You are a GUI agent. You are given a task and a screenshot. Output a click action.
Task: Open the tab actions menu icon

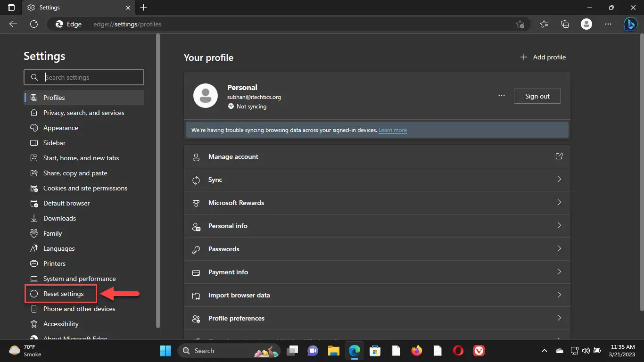point(11,8)
